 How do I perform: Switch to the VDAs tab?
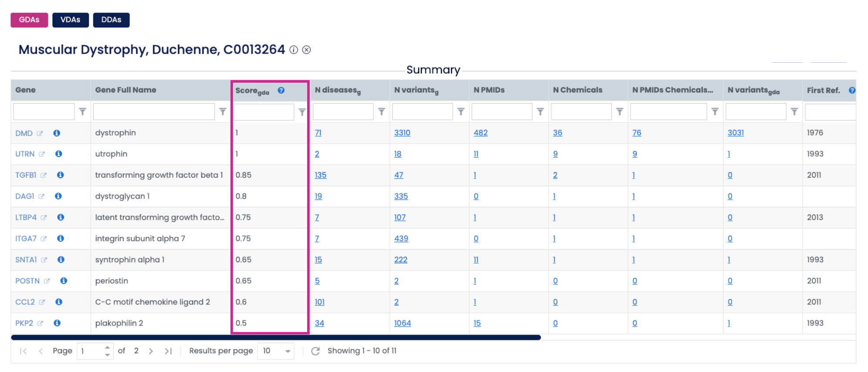tap(71, 20)
